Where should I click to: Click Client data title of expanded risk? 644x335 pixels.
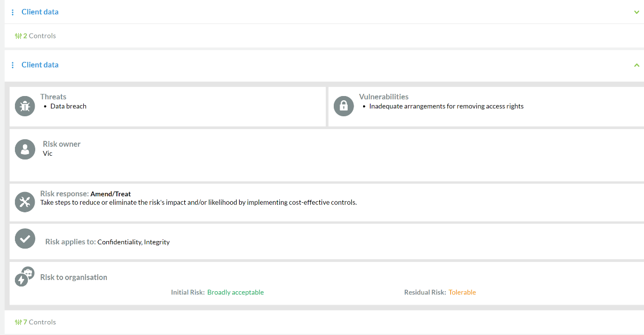pos(40,65)
